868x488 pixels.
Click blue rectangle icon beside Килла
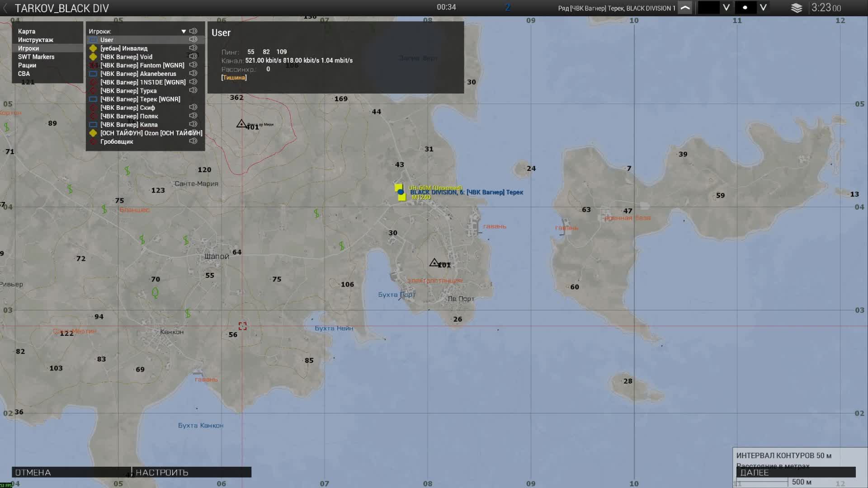click(93, 125)
